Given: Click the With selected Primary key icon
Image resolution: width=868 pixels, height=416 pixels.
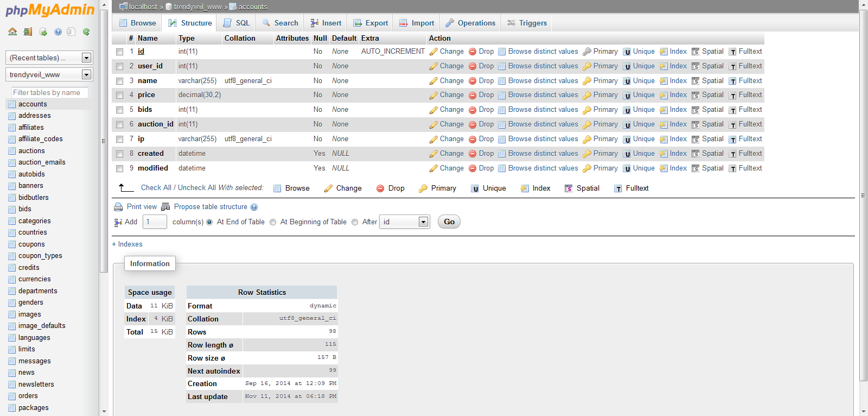Looking at the screenshot, I should click(423, 188).
